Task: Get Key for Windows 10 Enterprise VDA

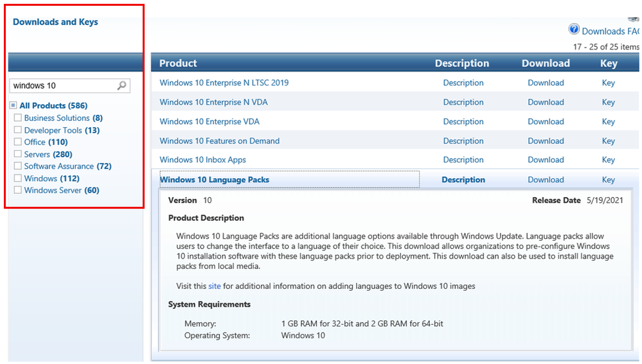Action: (x=609, y=122)
